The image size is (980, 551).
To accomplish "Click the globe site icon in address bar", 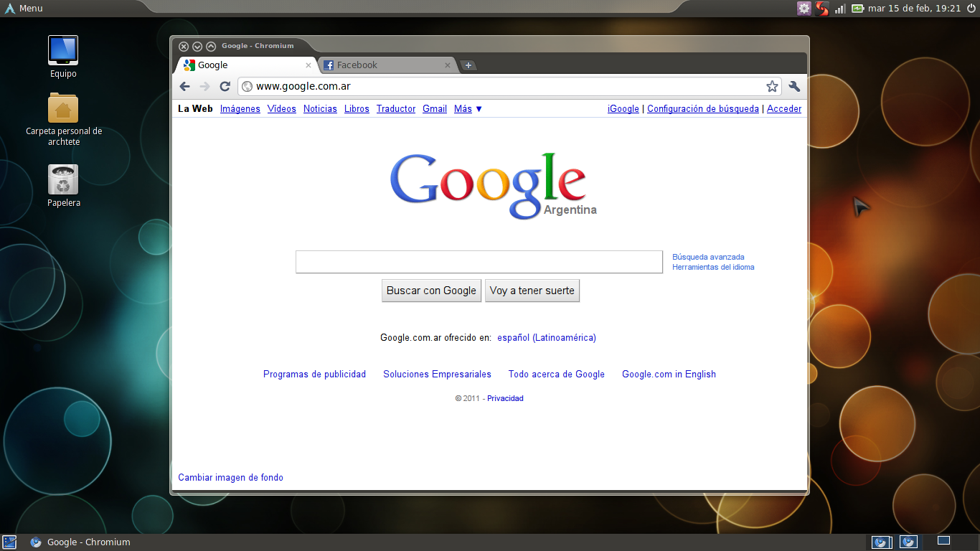I will coord(247,86).
